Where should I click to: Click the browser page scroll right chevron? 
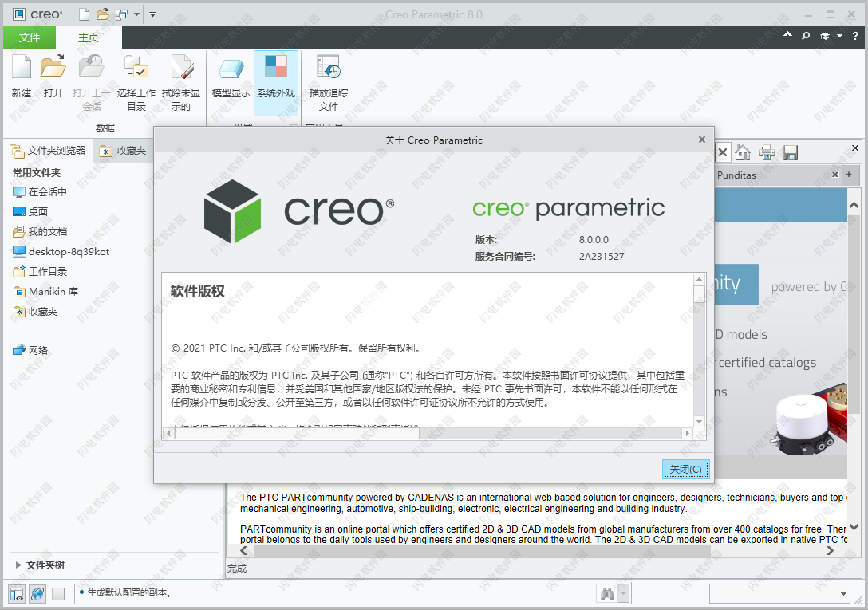tap(830, 550)
